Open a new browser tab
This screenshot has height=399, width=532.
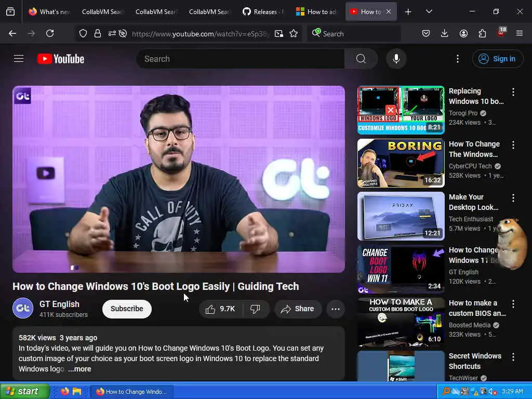click(408, 12)
